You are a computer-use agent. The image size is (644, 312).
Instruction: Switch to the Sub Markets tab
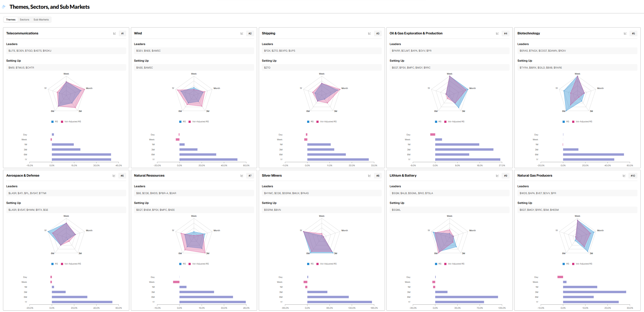(41, 20)
